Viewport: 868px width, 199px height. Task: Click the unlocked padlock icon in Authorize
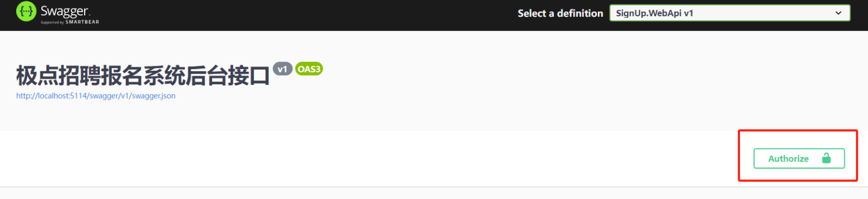826,158
